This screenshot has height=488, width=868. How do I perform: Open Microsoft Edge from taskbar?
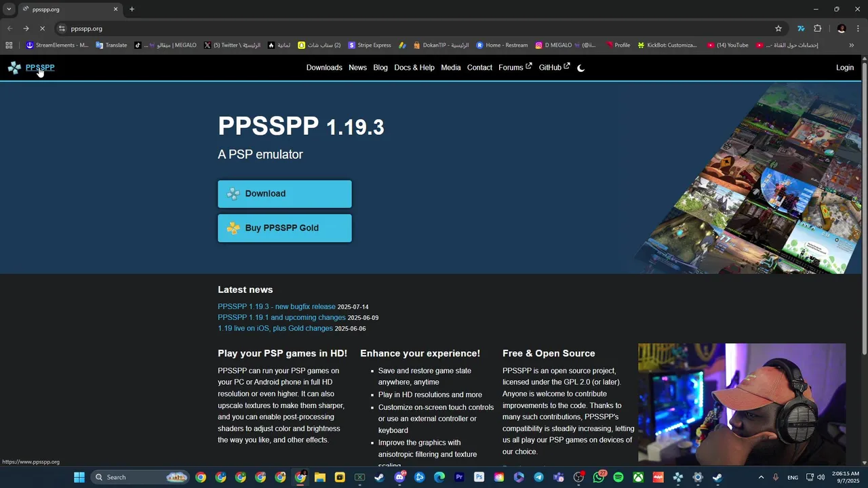tap(439, 477)
